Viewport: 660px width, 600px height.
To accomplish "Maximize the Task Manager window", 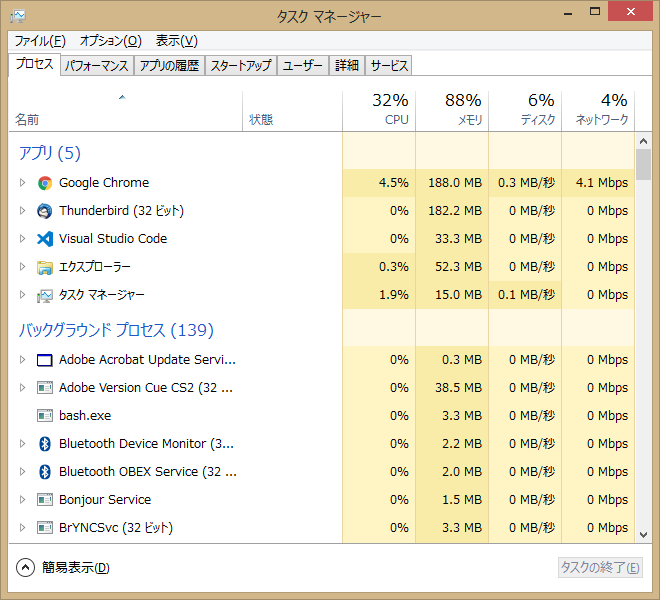I will pos(595,12).
